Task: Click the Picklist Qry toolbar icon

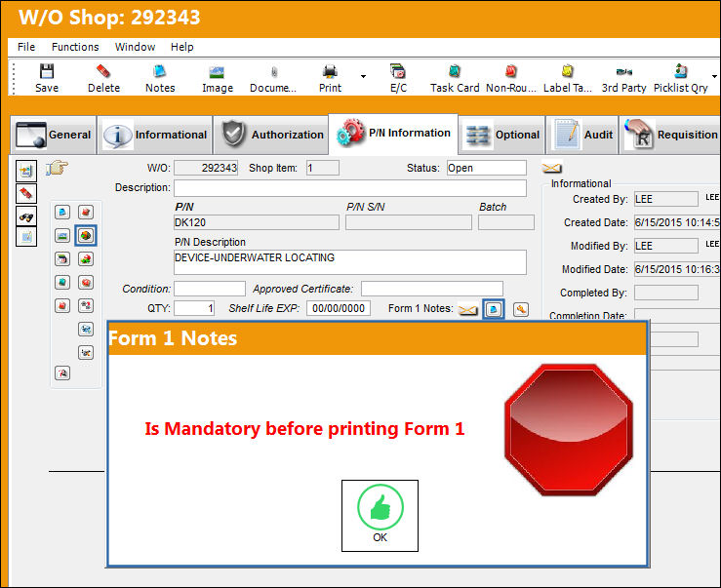Action: pos(681,72)
